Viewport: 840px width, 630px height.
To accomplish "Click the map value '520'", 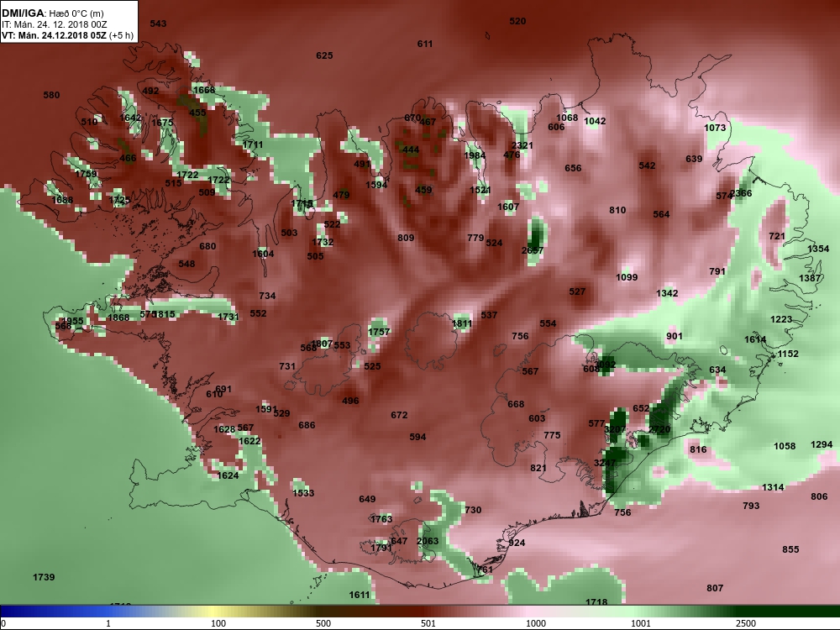I will [517, 22].
